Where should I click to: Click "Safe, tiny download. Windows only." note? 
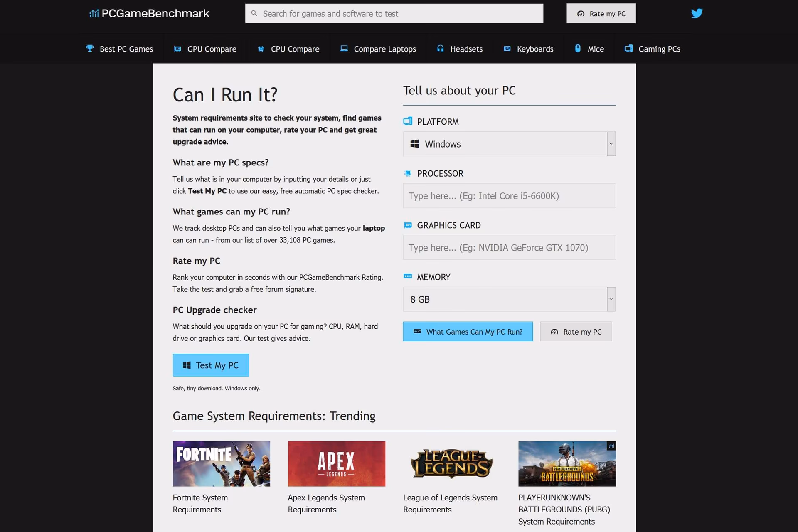coord(217,388)
